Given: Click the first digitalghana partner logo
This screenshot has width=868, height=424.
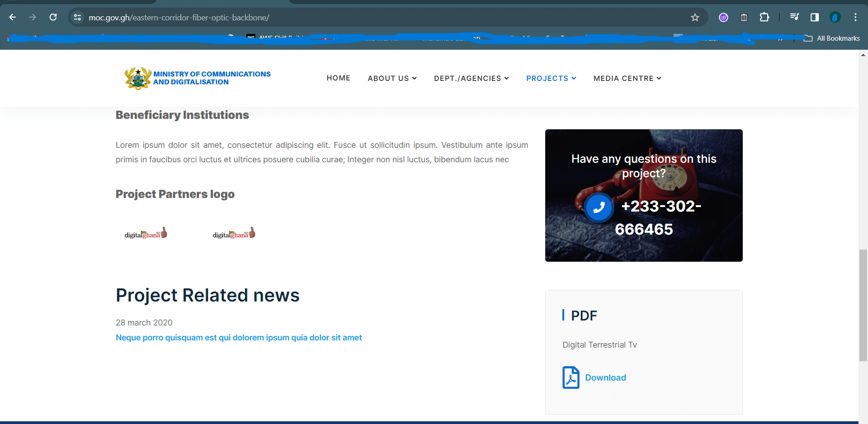Looking at the screenshot, I should 146,233.
